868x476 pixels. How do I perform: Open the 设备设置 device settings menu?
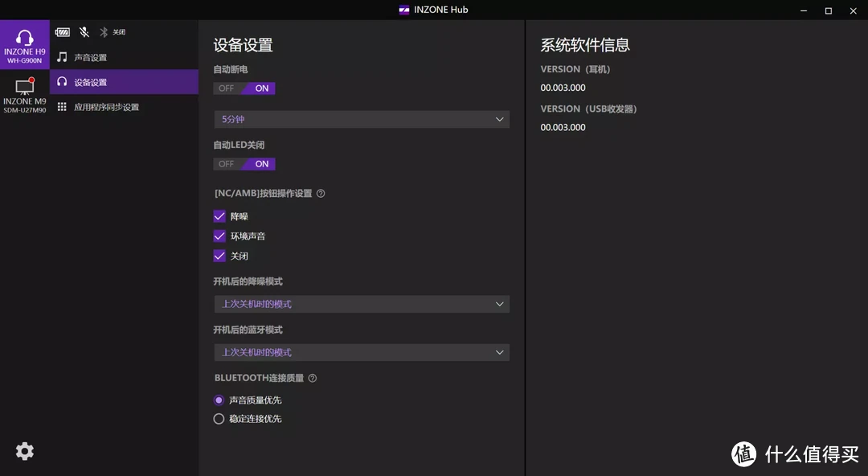pos(124,82)
